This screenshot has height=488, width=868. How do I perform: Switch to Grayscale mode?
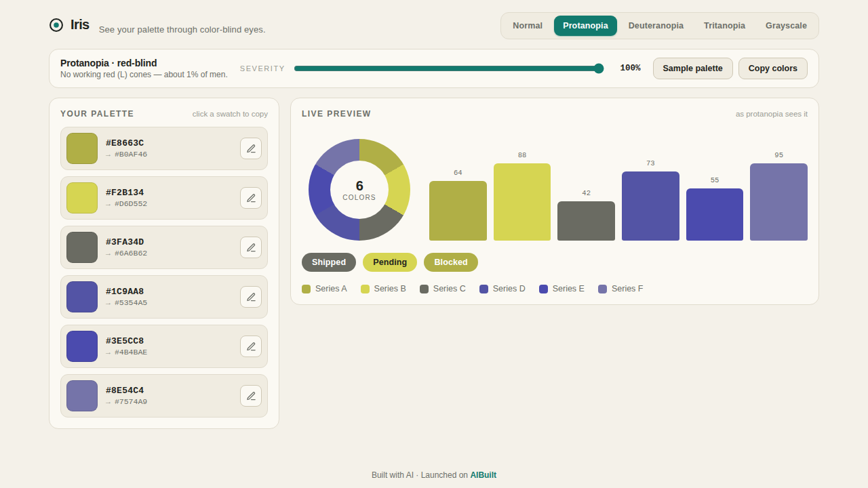click(x=786, y=26)
